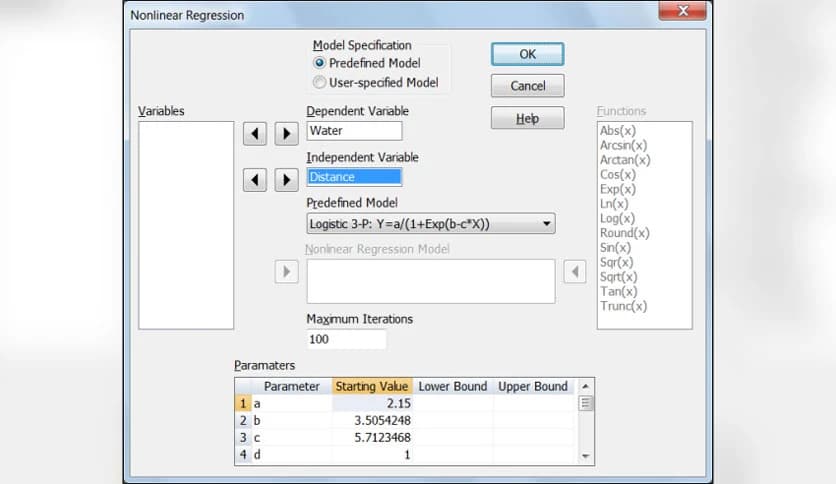Click the Parameter column header
836x484 pixels.
pos(292,386)
